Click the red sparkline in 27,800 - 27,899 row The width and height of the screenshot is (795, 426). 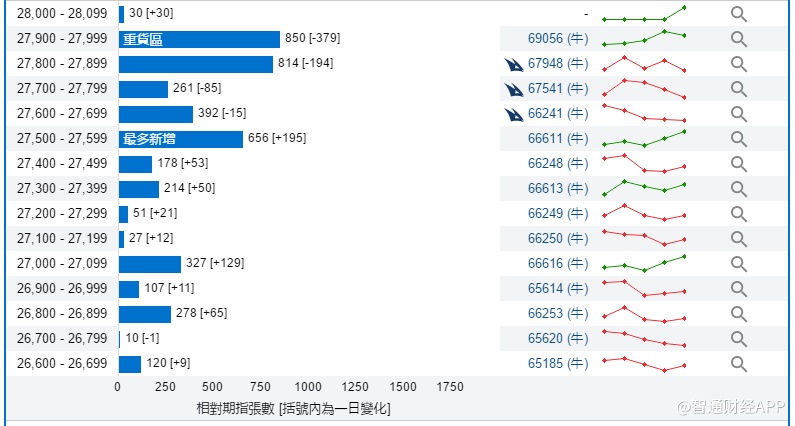point(644,64)
